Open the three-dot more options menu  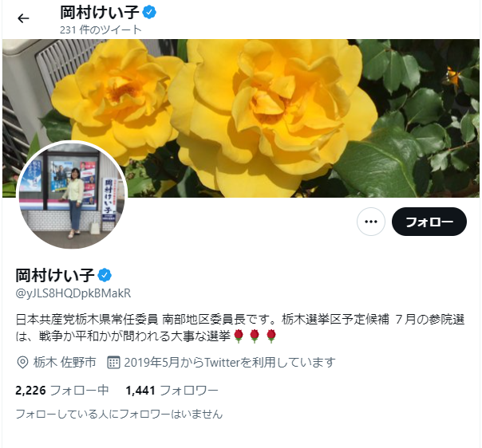(371, 222)
